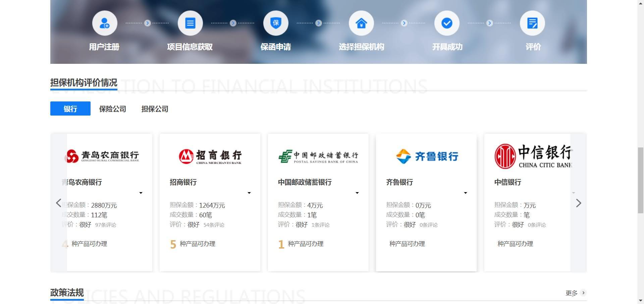Open the 齐鲁银行 name link
The image size is (644, 304).
[399, 182]
